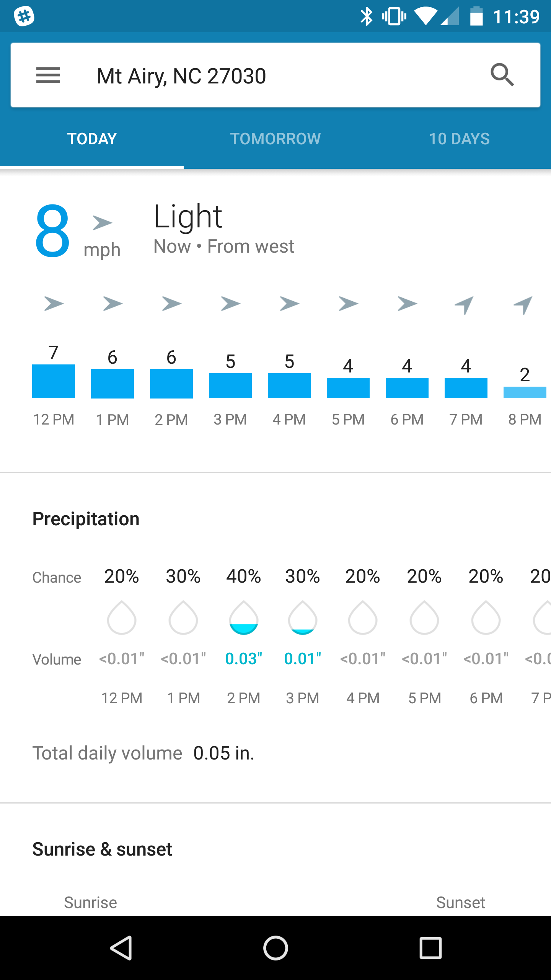551x980 pixels.
Task: Tap the hashtag icon in the status bar
Action: click(x=24, y=16)
